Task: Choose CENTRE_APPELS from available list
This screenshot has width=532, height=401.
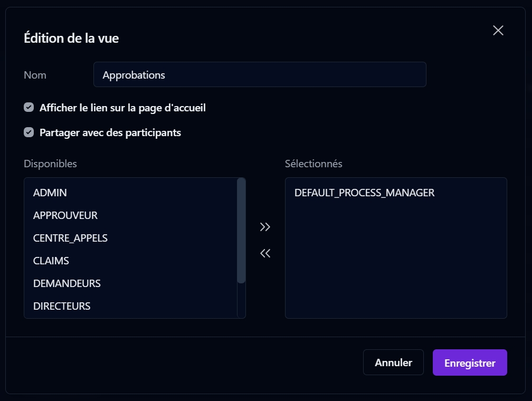Action: pos(70,238)
